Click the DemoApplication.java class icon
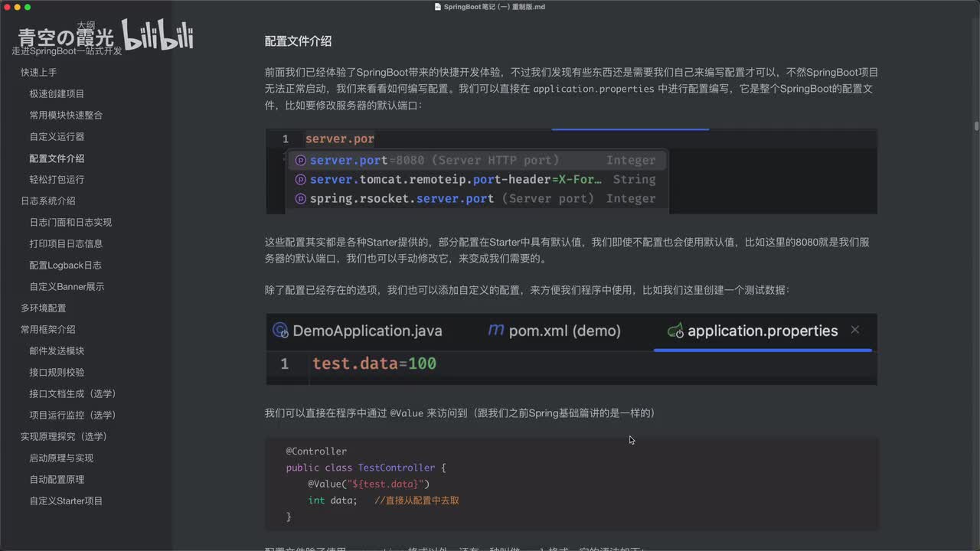This screenshot has height=551, width=980. pos(280,331)
